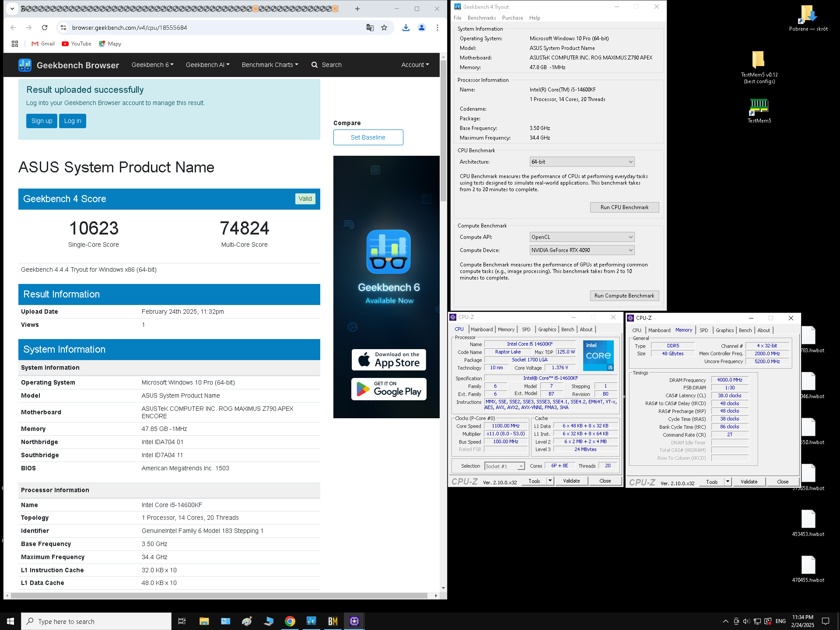Click Run CPU Benchmark button
Image resolution: width=840 pixels, height=630 pixels.
[624, 207]
